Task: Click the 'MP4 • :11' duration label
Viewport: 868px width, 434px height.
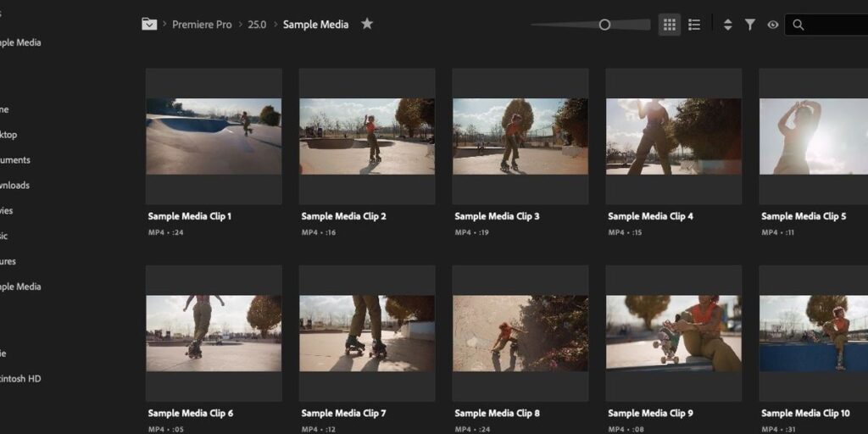Action: (778, 232)
